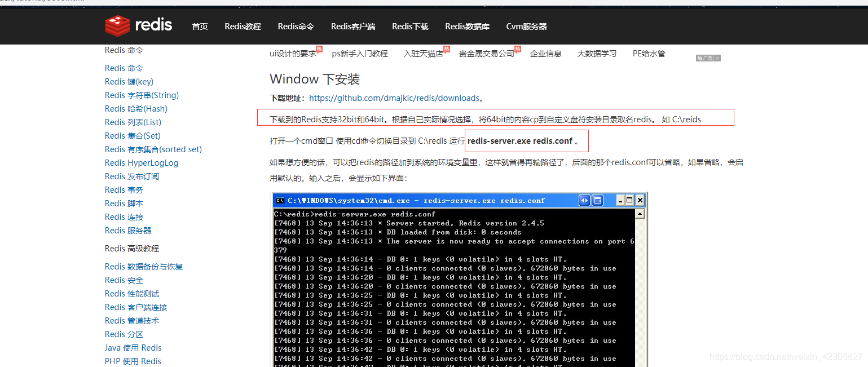This screenshot has height=367, width=868.
Task: Click cmd window close button in screenshot
Action: click(x=640, y=200)
